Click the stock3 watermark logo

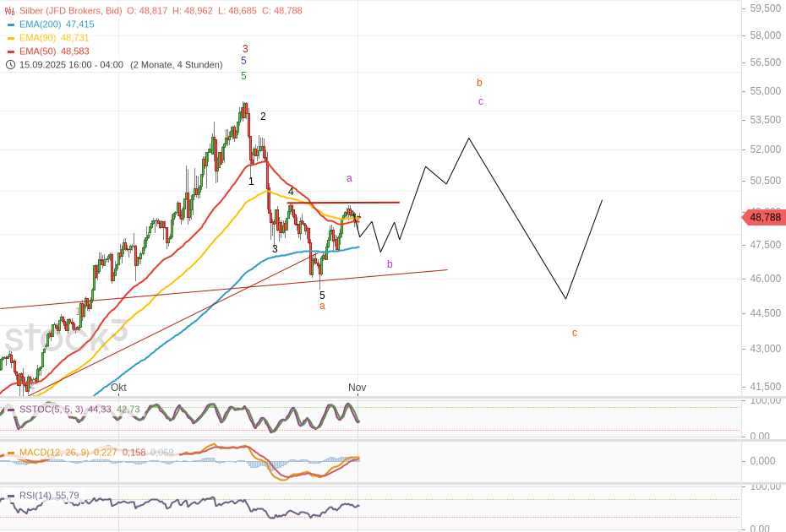(65, 338)
